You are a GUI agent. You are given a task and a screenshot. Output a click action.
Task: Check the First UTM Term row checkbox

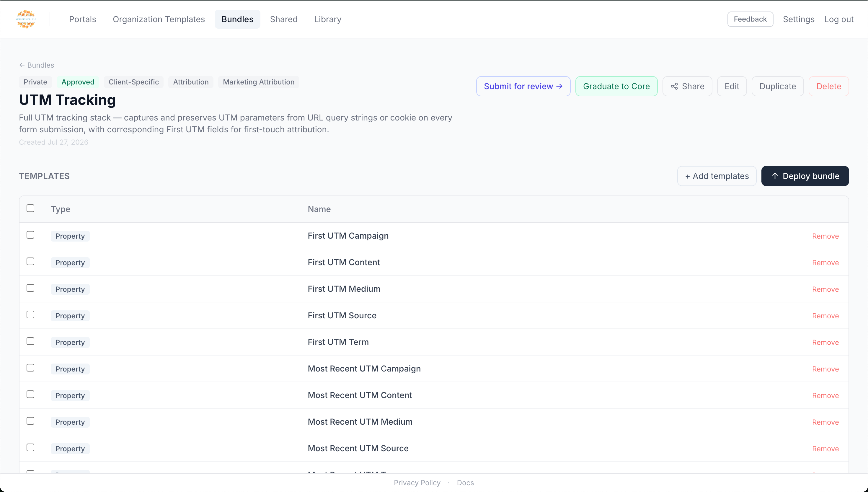pyautogui.click(x=30, y=341)
